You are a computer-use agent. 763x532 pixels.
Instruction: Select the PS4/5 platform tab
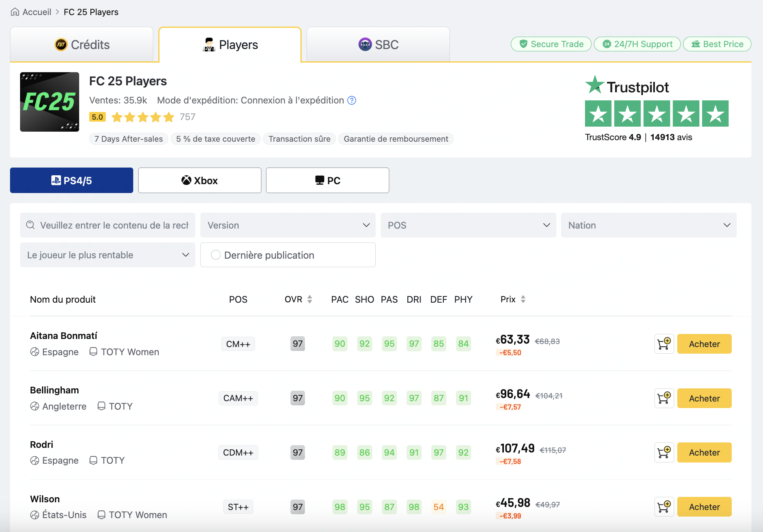71,180
